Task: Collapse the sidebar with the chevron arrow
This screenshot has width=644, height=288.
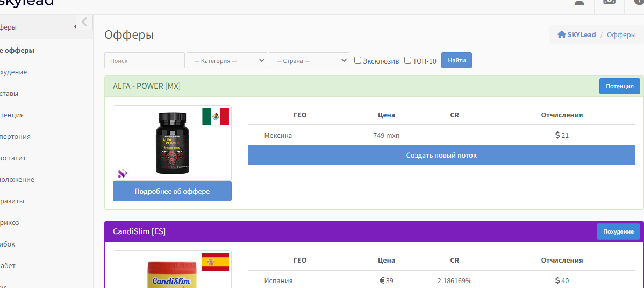Action: pyautogui.click(x=84, y=22)
